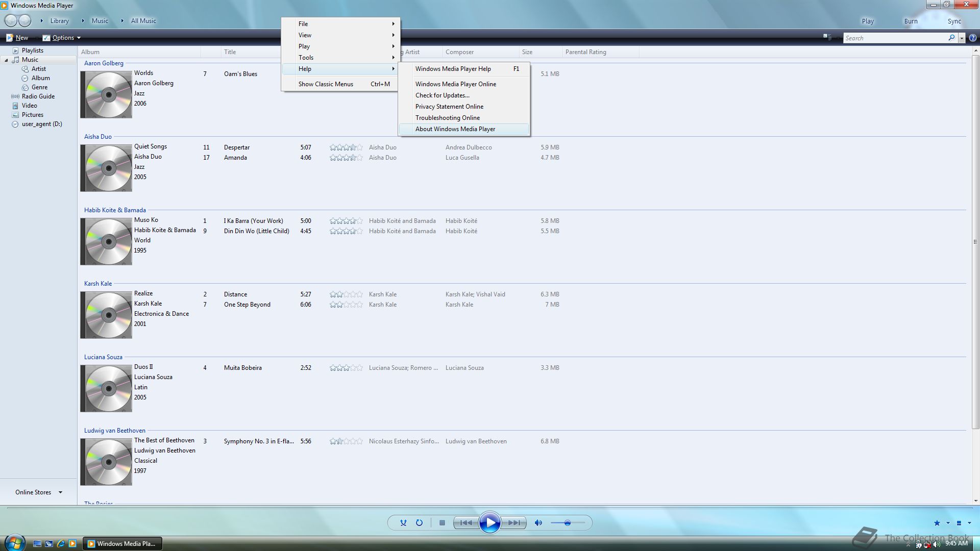The width and height of the screenshot is (980, 551).
Task: Click the New playlist icon
Action: point(10,38)
